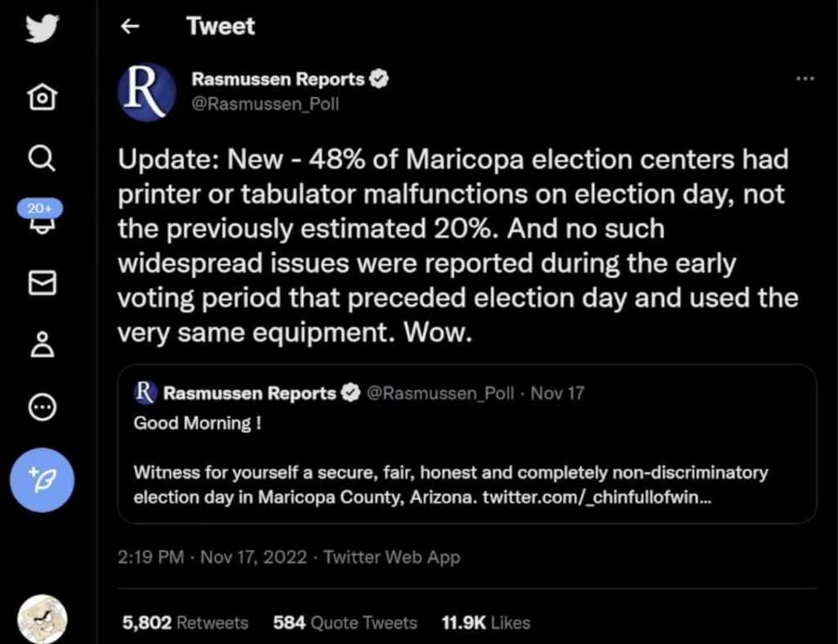Click the compose Tweet feather button
This screenshot has height=644, width=838.
pyautogui.click(x=42, y=479)
